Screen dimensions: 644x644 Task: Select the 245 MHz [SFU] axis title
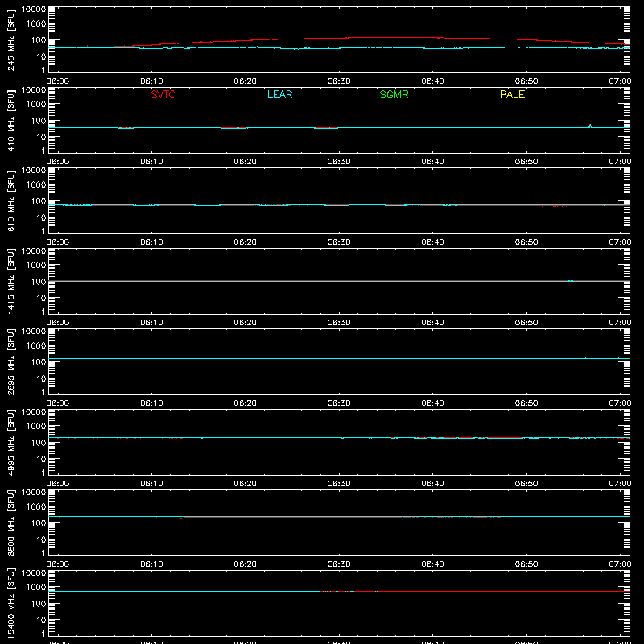coord(10,39)
